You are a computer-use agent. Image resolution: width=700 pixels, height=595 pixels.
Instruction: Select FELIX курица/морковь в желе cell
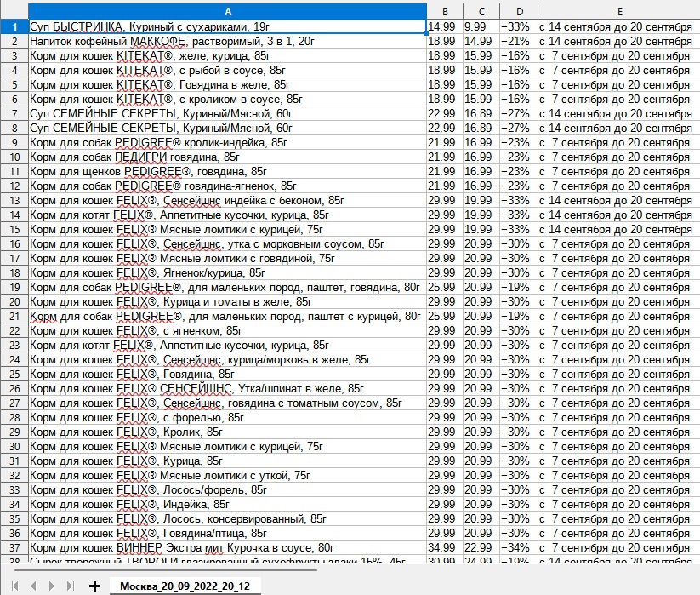coord(227,359)
